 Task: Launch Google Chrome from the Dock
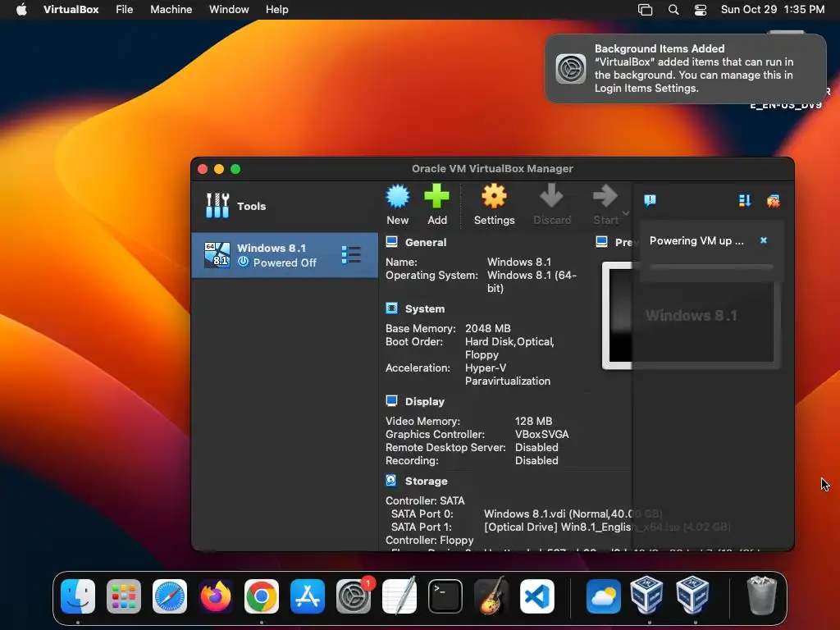coord(262,596)
